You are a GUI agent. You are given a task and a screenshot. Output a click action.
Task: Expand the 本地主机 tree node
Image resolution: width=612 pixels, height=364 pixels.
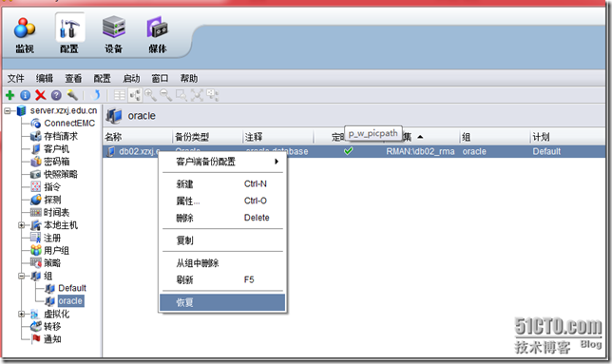pyautogui.click(x=22, y=225)
